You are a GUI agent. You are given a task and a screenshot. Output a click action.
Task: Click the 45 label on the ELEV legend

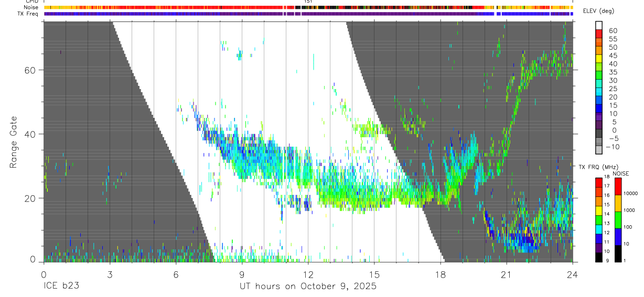click(x=613, y=56)
